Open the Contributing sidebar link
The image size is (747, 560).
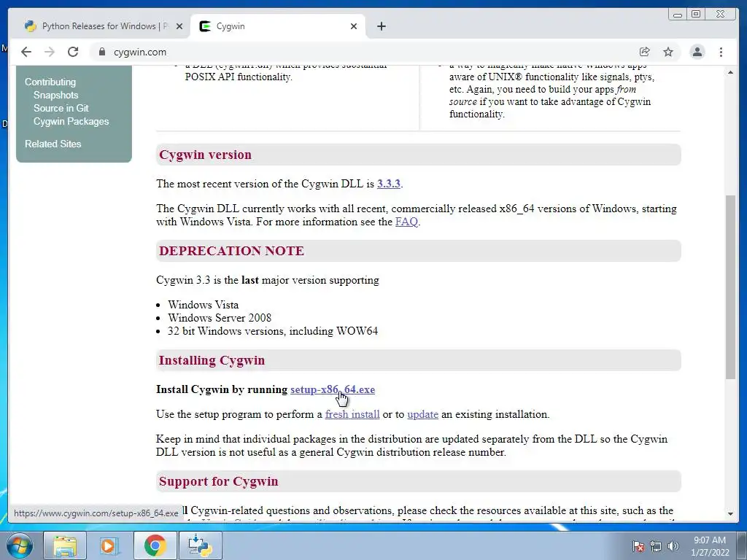coord(50,82)
